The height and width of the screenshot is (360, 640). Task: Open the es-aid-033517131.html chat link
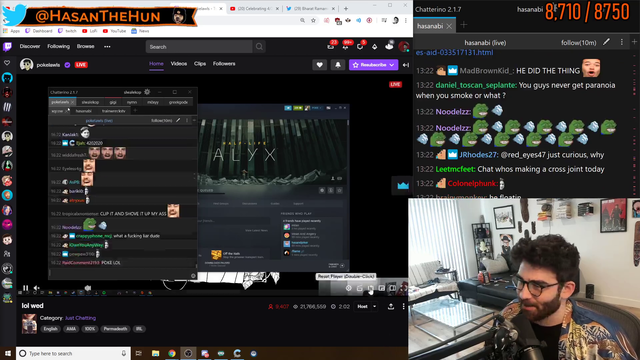455,53
